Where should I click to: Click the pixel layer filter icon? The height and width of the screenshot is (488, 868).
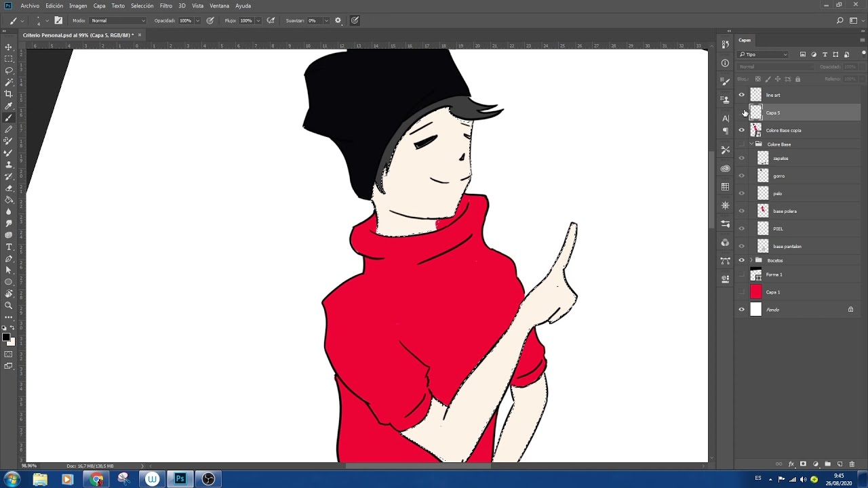pyautogui.click(x=803, y=54)
